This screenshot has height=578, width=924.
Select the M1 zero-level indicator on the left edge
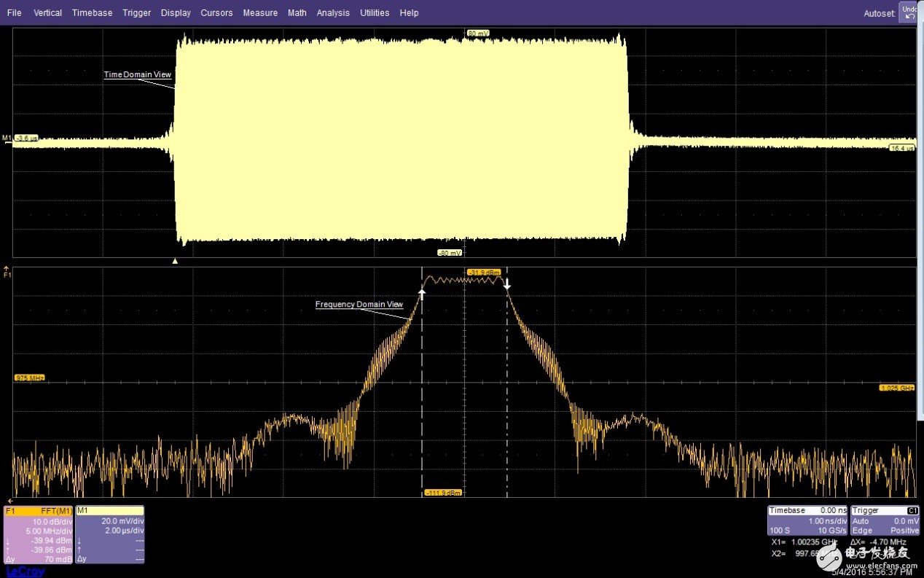point(7,138)
